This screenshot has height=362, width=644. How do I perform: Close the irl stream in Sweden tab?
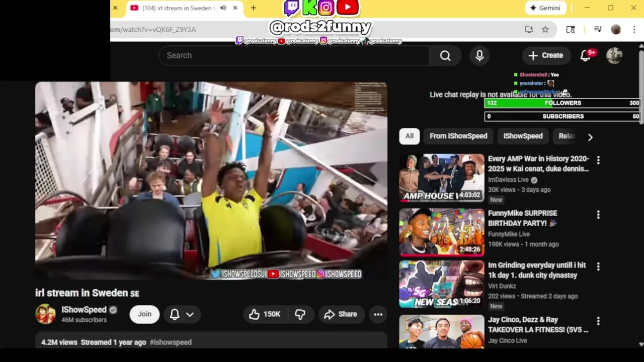(235, 8)
